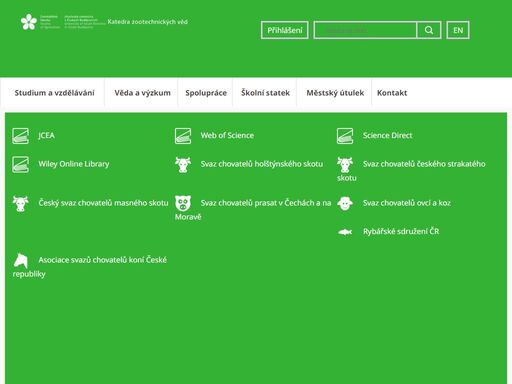This screenshot has width=512, height=384.
Task: Click the university flower logo
Action: pos(29,22)
